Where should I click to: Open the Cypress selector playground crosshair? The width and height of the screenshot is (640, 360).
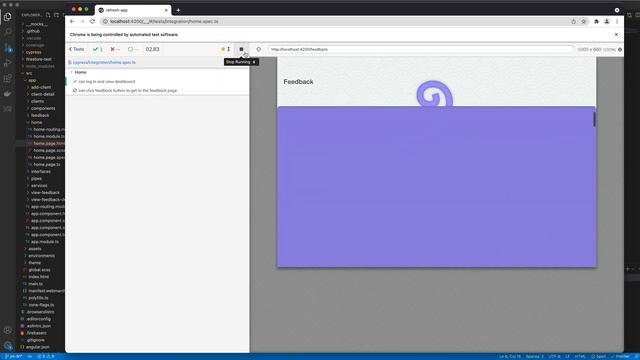point(258,49)
